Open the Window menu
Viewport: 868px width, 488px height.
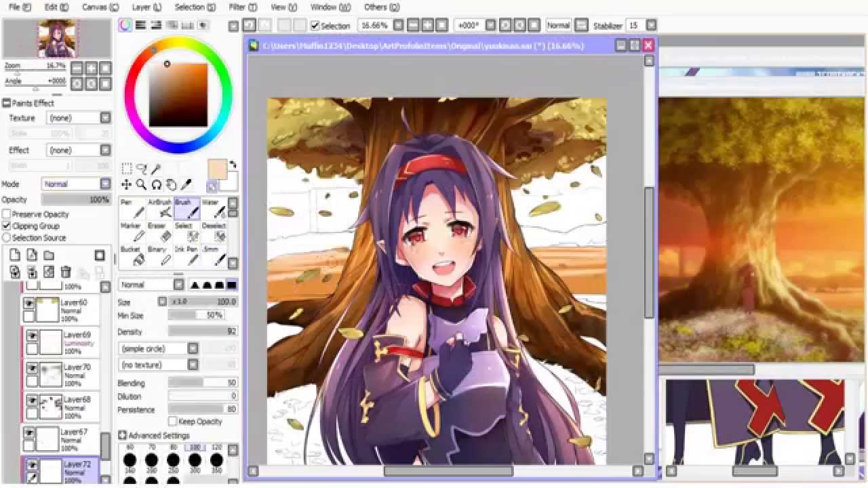point(330,7)
